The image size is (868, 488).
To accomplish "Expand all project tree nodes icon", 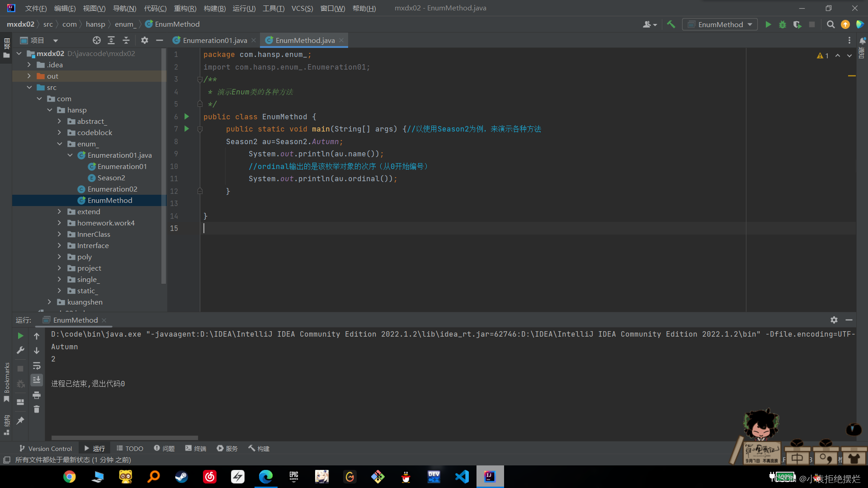I will [x=111, y=40].
